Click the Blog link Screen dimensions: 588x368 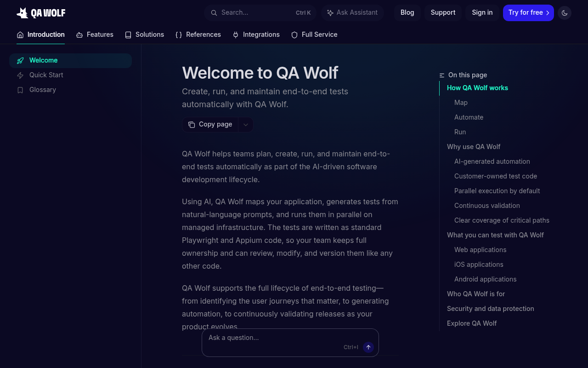[407, 13]
